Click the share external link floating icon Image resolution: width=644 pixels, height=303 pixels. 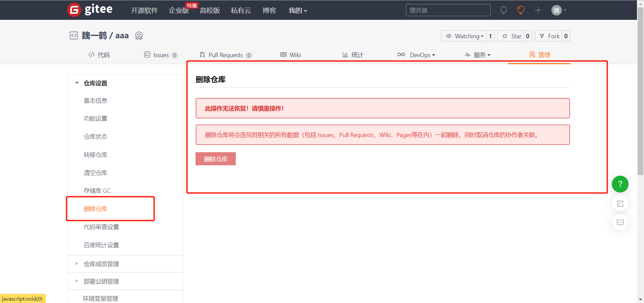click(620, 204)
